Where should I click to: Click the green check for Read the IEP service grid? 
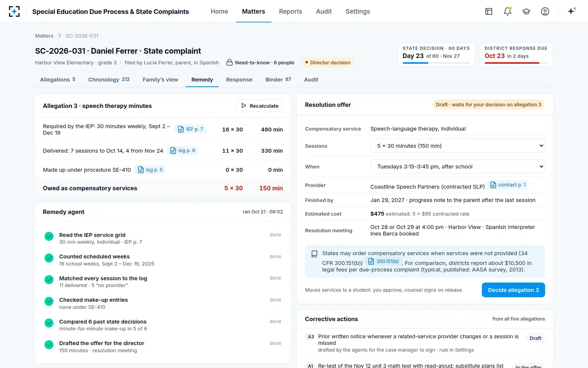[49, 236]
